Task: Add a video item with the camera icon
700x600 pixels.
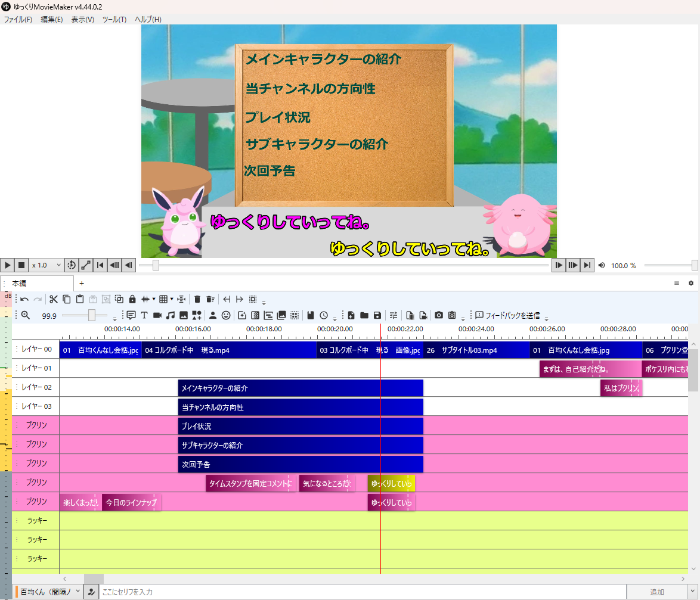Action: (157, 315)
